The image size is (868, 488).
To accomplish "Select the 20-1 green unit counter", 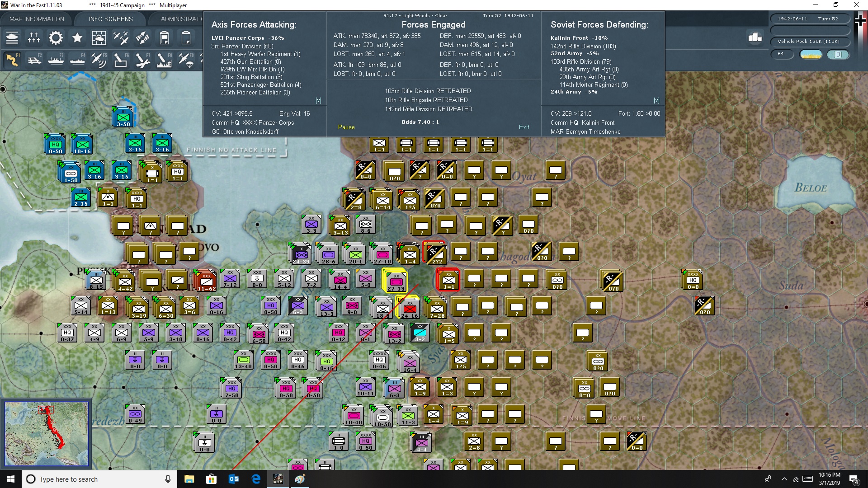I will click(x=355, y=253).
